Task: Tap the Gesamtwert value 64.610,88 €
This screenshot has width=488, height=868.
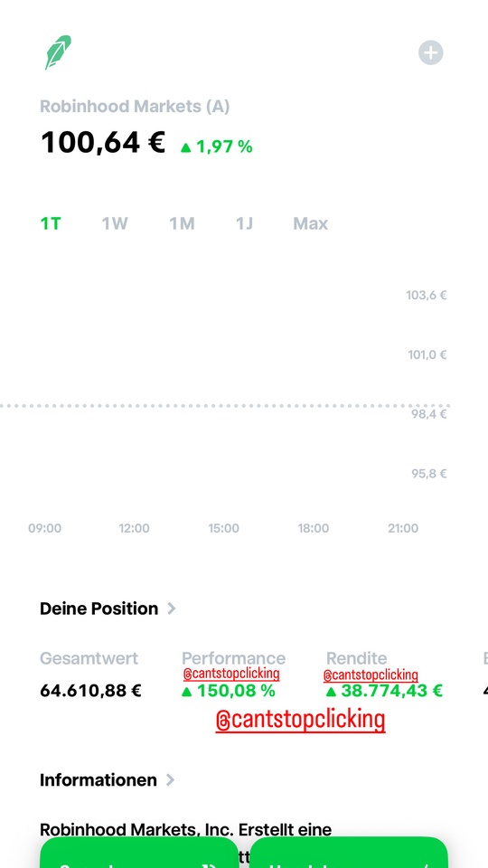Action: (x=90, y=690)
